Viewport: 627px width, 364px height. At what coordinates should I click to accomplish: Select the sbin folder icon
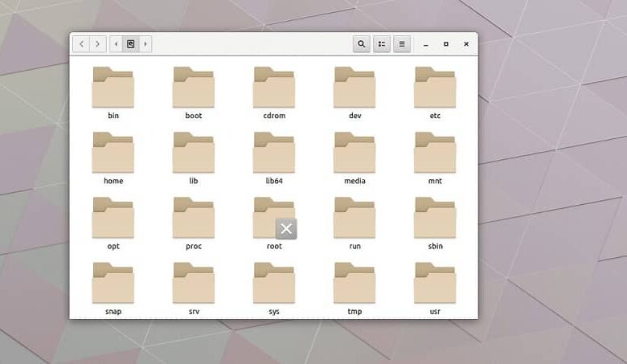coord(435,218)
